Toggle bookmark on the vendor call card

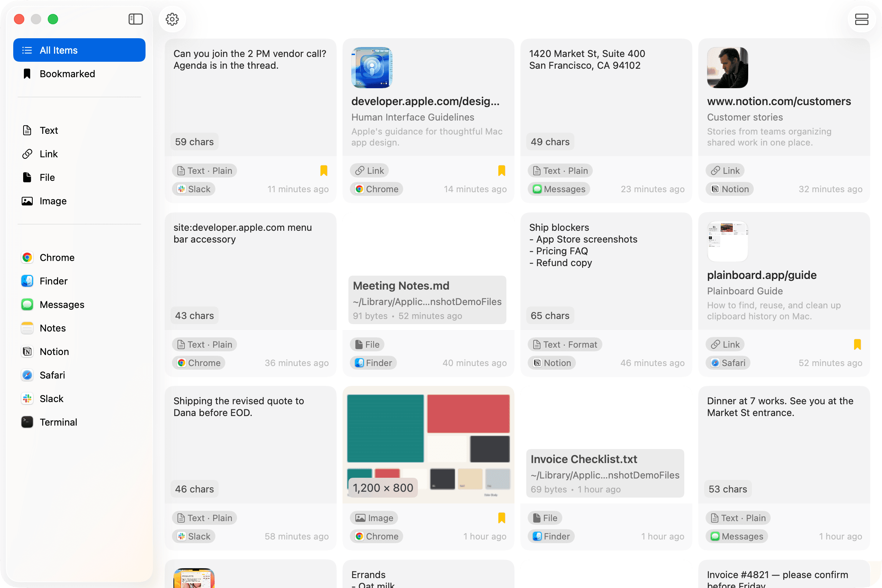pos(324,171)
